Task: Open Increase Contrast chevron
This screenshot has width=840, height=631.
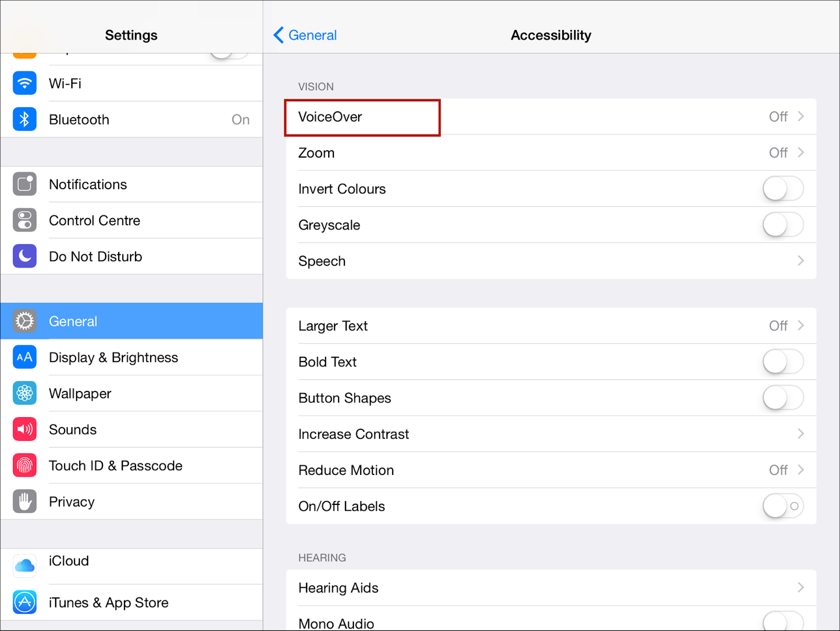Action: (x=801, y=433)
